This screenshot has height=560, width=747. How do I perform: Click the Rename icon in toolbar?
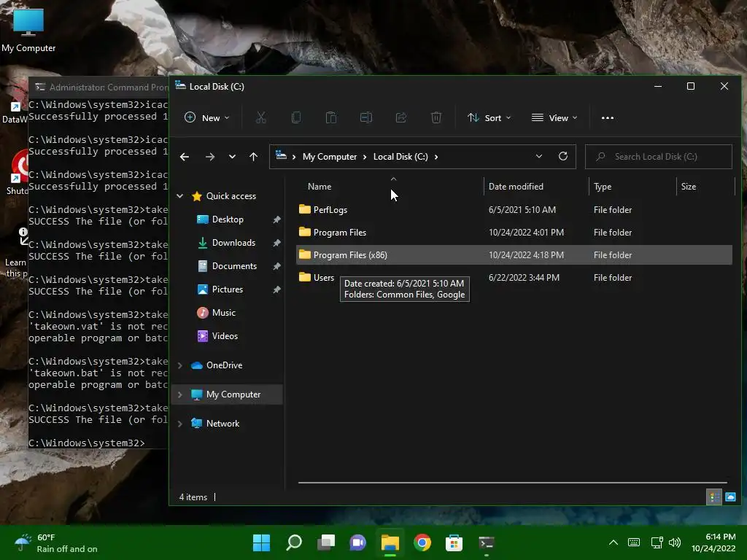tap(366, 117)
